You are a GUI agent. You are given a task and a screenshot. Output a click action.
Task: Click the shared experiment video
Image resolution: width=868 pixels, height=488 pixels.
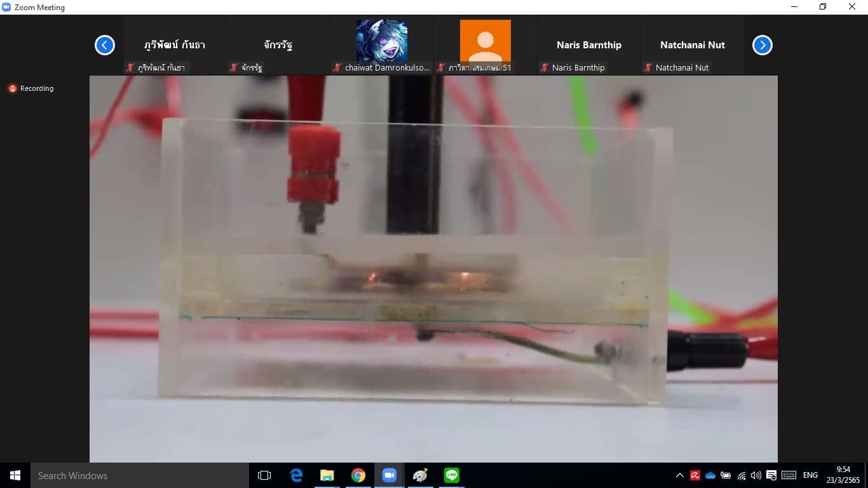(433, 269)
